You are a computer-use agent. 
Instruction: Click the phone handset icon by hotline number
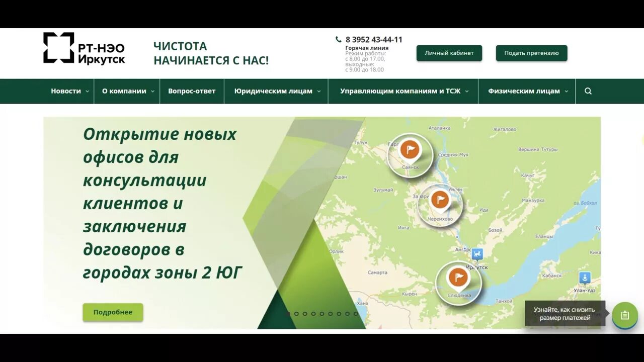pos(339,39)
